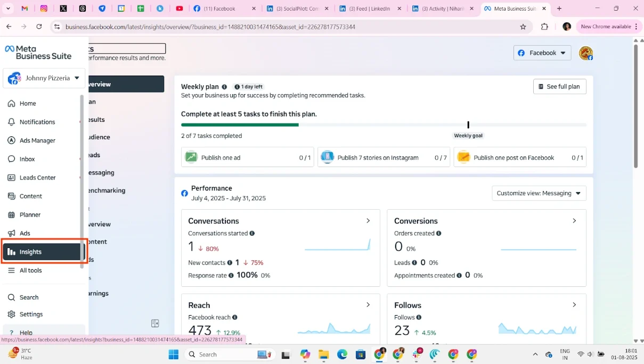The image size is (644, 364).
Task: Open Settings from the sidebar
Action: 32,314
